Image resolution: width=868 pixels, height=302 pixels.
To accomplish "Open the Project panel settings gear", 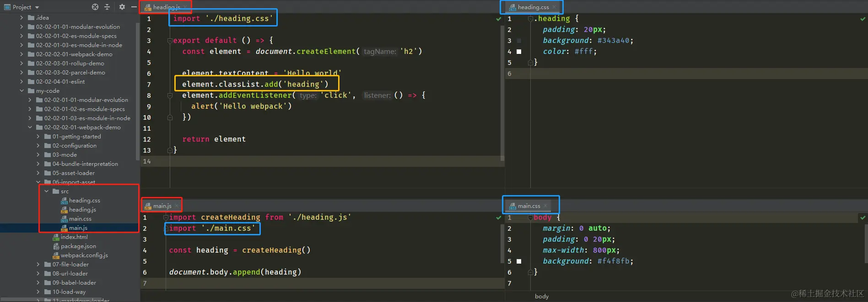I will [x=122, y=7].
